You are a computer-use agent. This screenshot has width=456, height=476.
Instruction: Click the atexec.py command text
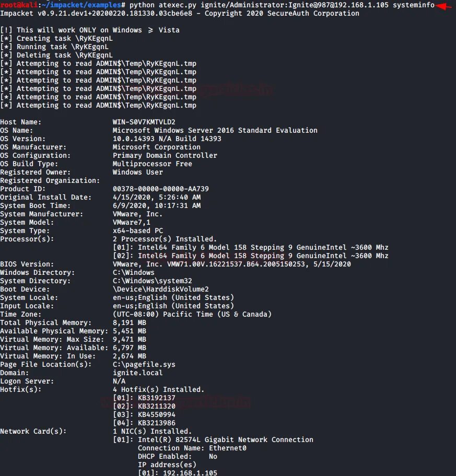pos(178,5)
